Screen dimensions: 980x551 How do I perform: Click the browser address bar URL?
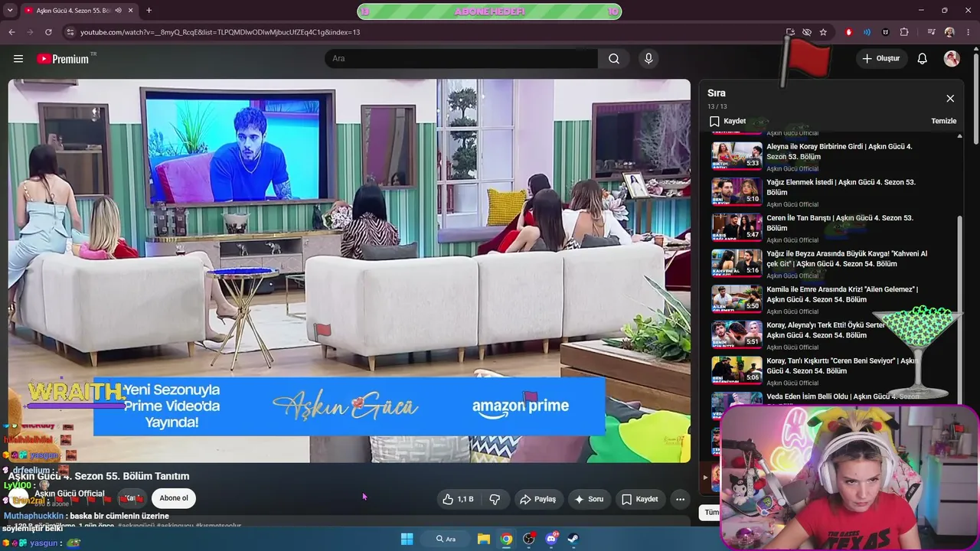click(x=220, y=32)
